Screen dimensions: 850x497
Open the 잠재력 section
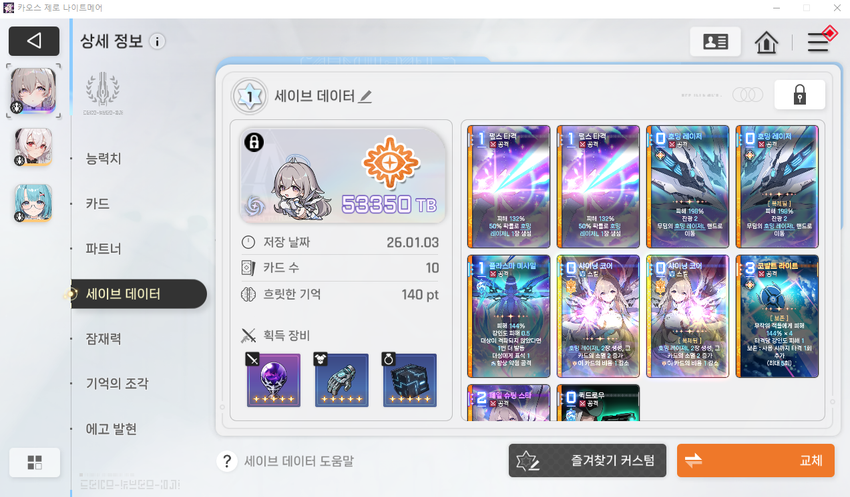tap(104, 339)
